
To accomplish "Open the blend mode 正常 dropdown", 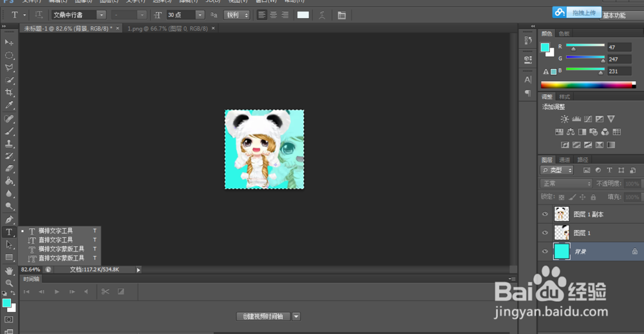I will (566, 184).
